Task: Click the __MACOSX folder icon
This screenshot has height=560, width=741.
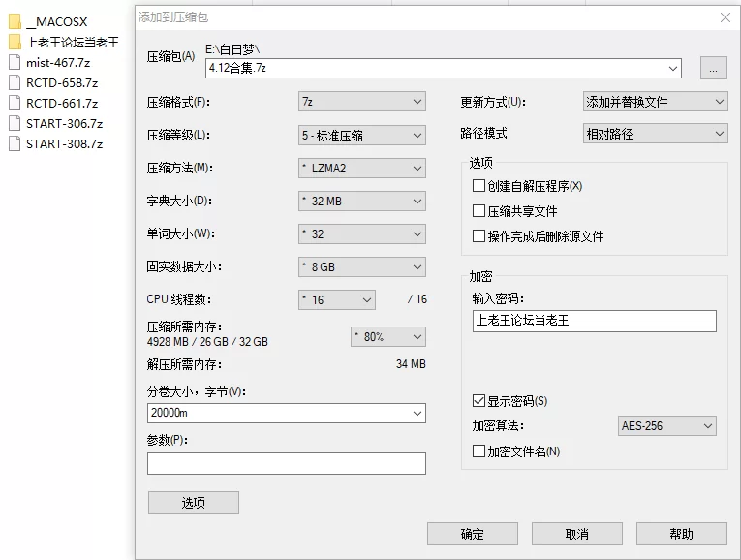Action: [15, 22]
